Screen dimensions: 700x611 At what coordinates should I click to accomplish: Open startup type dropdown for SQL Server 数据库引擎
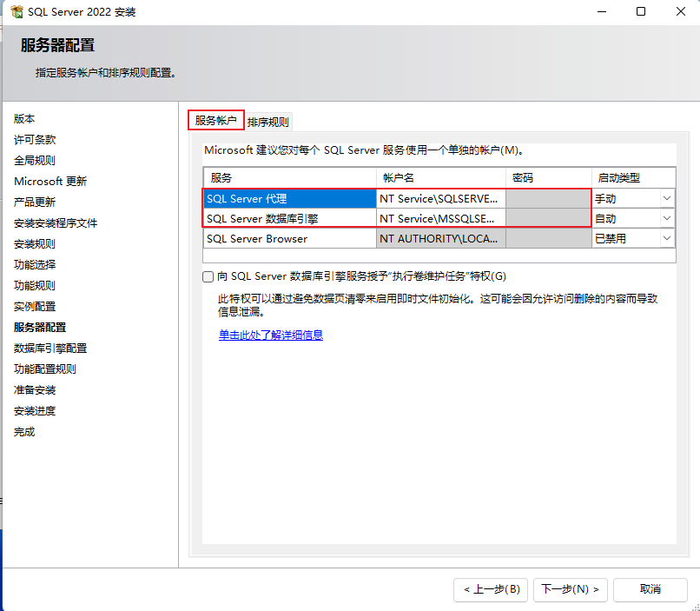[666, 218]
